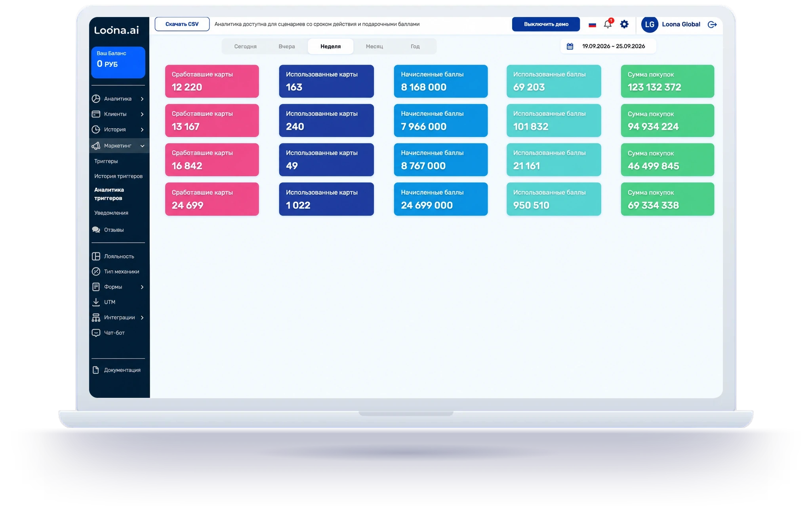Select the Вчера period tab

pos(287,46)
